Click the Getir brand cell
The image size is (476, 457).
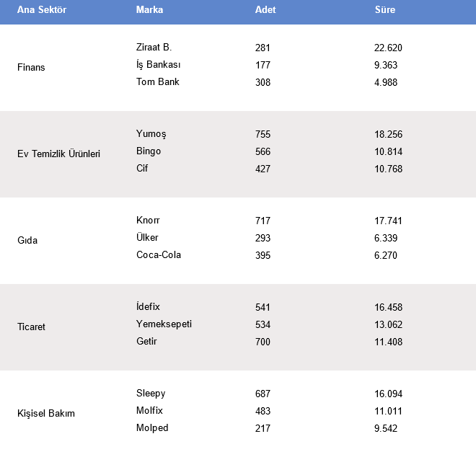[146, 342]
